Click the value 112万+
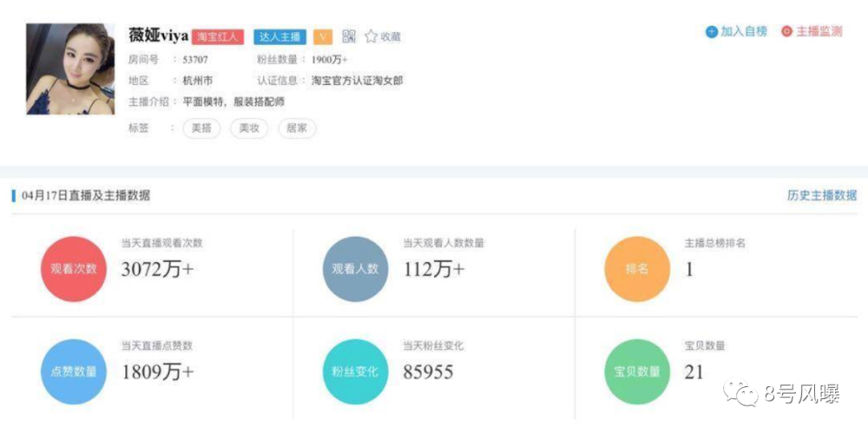Image resolution: width=868 pixels, height=432 pixels. tap(434, 269)
